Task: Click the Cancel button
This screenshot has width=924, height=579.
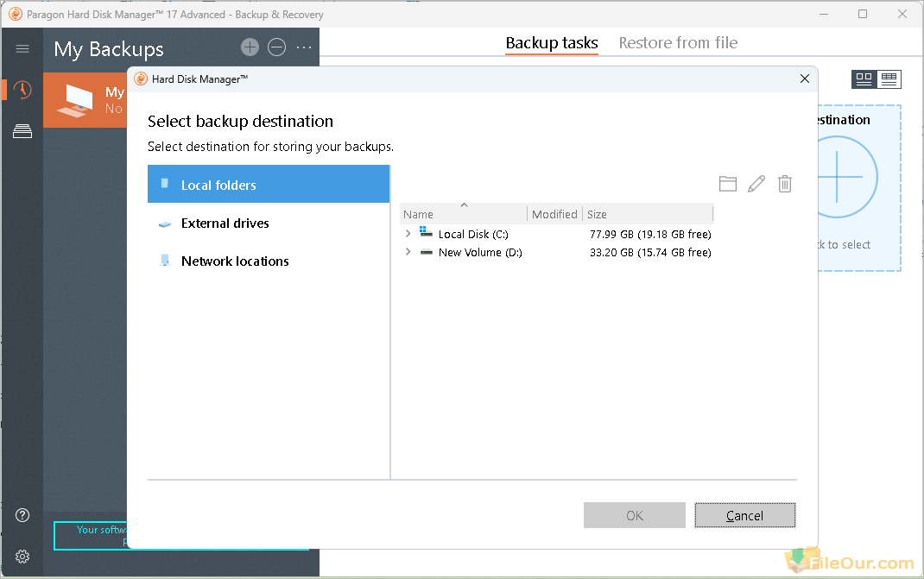Action: tap(745, 515)
